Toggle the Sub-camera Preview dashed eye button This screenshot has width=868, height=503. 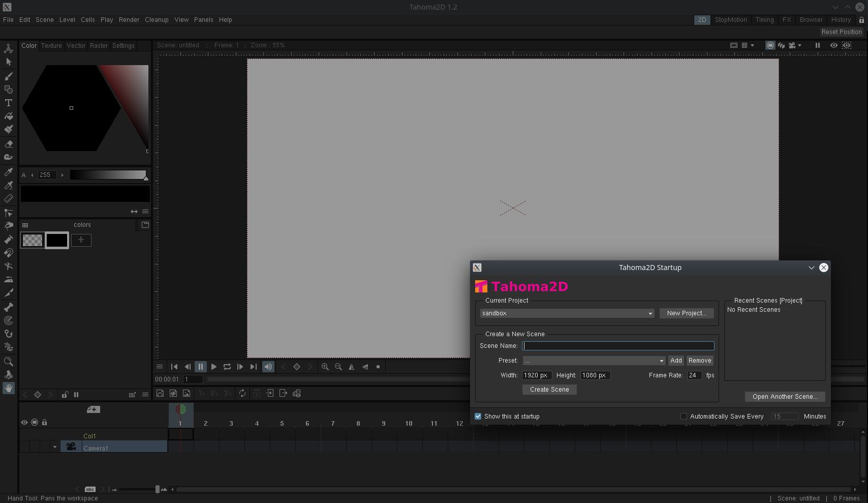[x=847, y=45]
